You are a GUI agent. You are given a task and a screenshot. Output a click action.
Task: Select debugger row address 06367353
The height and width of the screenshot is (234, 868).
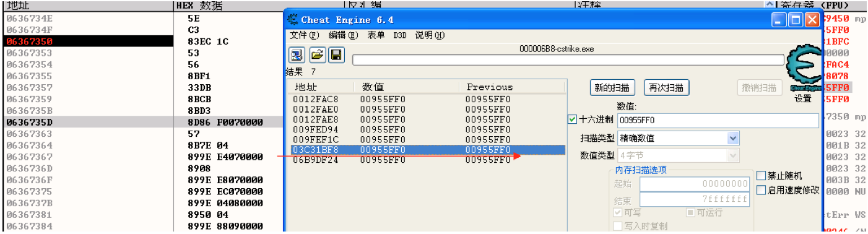pyautogui.click(x=30, y=53)
